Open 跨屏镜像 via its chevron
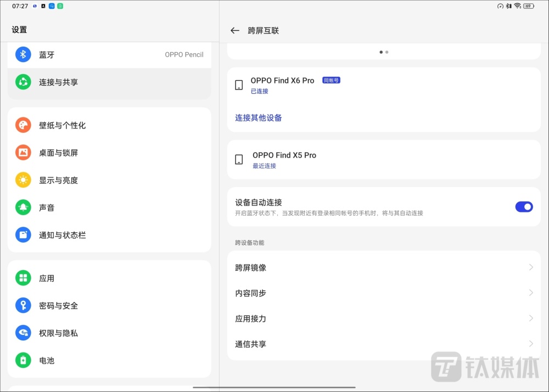The height and width of the screenshot is (392, 549). point(531,267)
